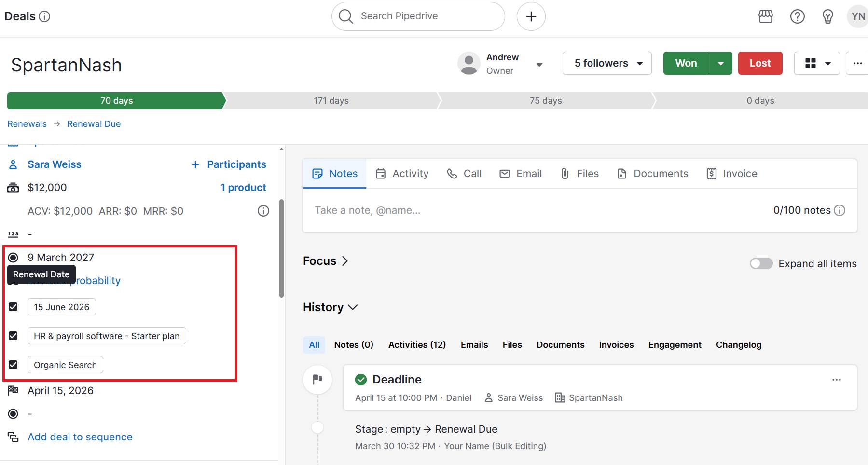868x465 pixels.
Task: Switch to the Call tab
Action: tap(464, 174)
